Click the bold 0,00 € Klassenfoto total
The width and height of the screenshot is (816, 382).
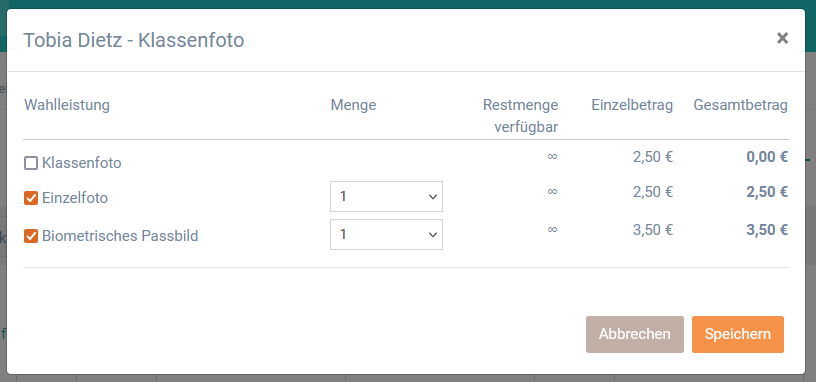pos(767,157)
